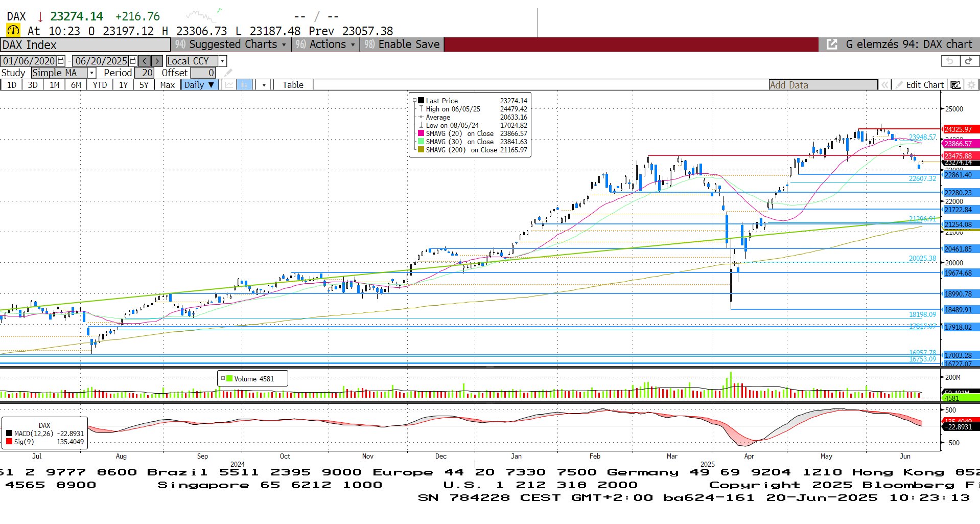Open the Local CCY currency dropdown
The image size is (980, 524).
tap(223, 61)
